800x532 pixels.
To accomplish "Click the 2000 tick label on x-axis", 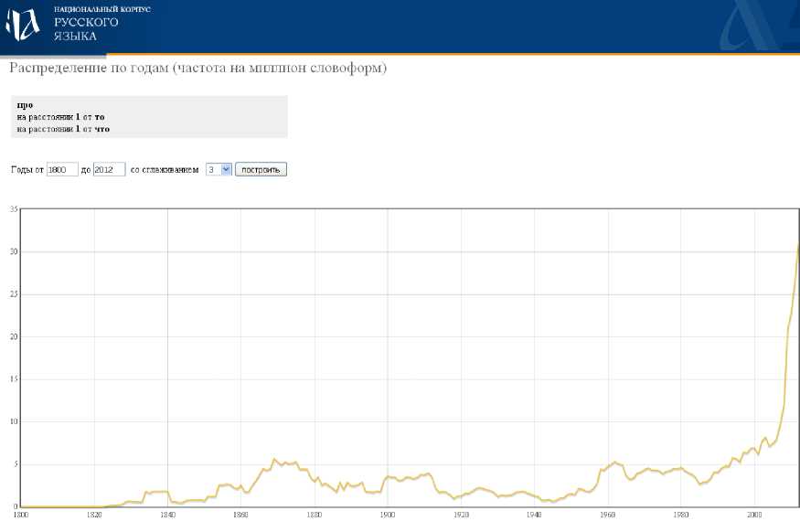I will pyautogui.click(x=754, y=516).
